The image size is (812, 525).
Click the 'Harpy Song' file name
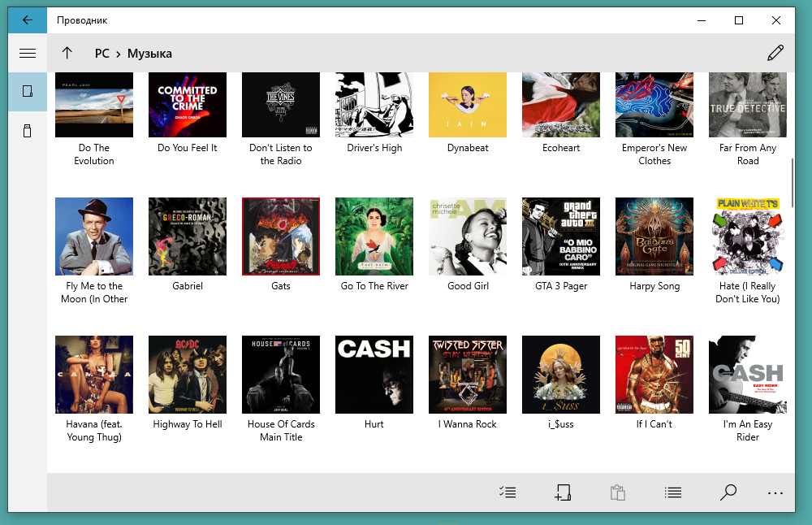(654, 286)
